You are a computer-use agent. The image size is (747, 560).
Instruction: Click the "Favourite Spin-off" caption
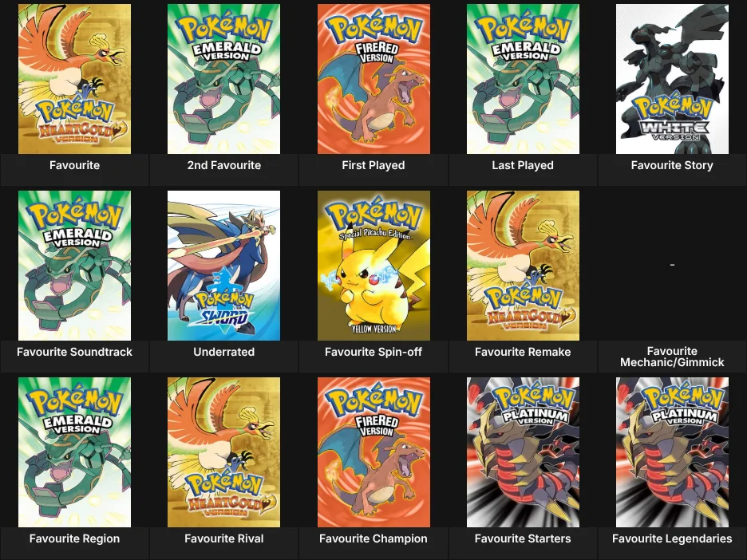coord(373,352)
